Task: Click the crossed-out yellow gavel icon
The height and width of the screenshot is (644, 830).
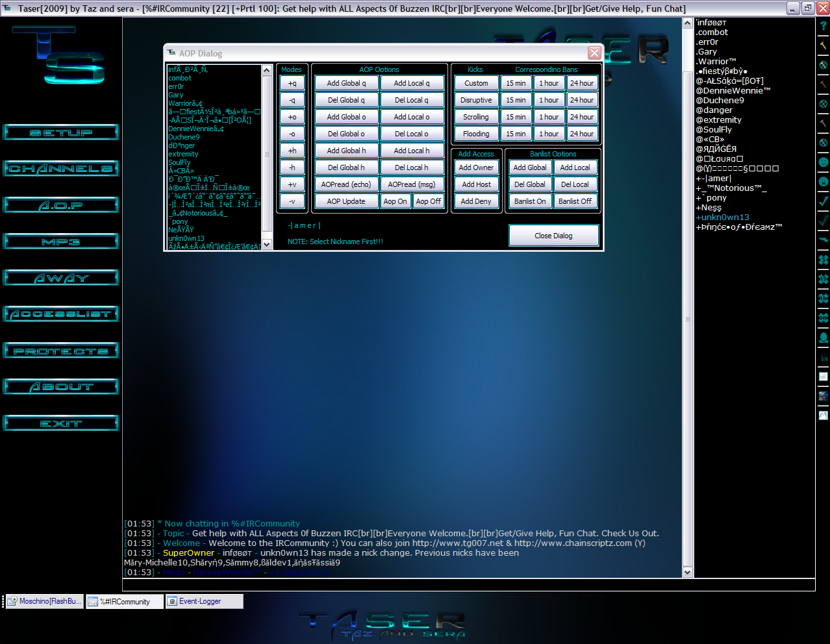Action: [823, 65]
